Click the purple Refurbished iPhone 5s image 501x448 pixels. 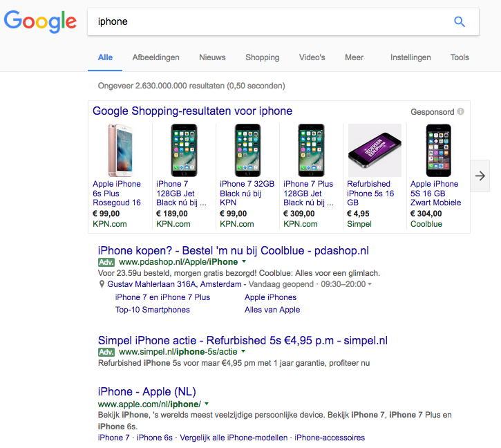(375, 150)
